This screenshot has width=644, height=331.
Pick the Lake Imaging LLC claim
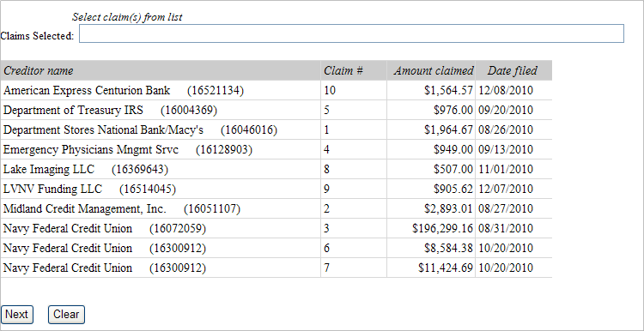coord(276,169)
